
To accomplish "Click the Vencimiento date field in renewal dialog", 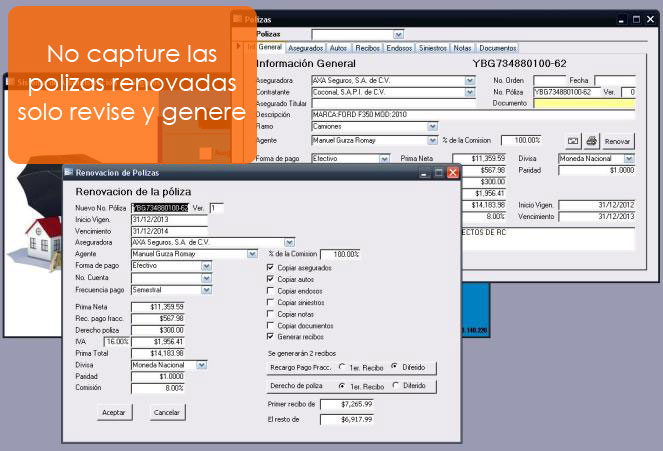I will pos(168,230).
